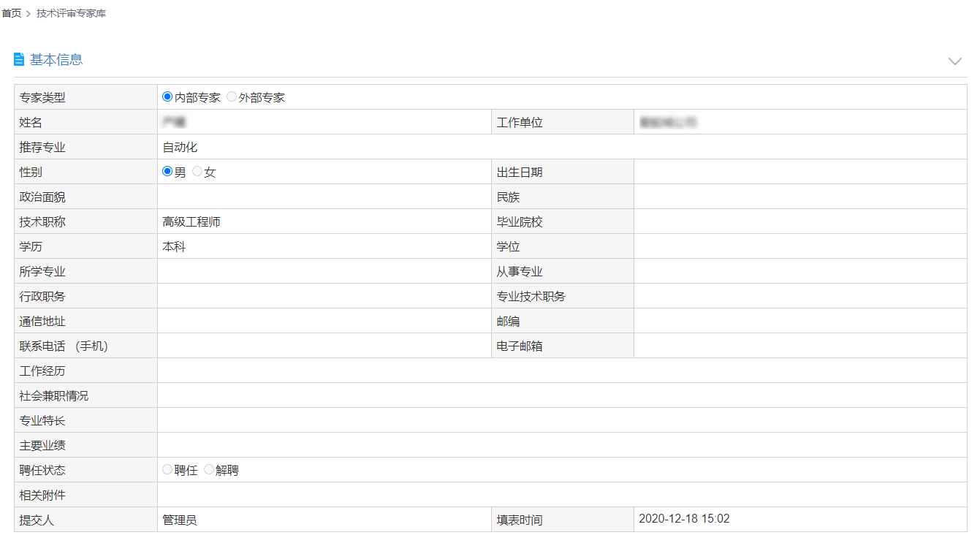Click the blurred 工作单位 value
The width and height of the screenshot is (980, 546).
(667, 122)
